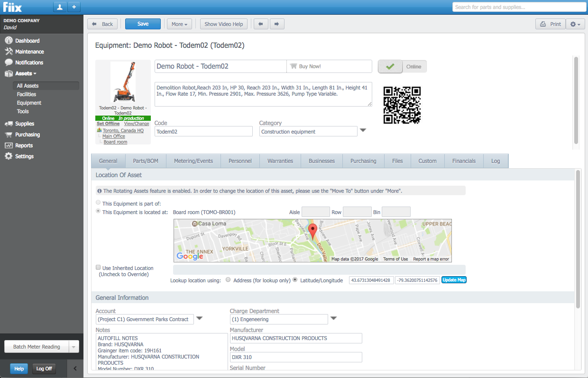Click the Update Map button
This screenshot has width=588, height=378.
(454, 280)
